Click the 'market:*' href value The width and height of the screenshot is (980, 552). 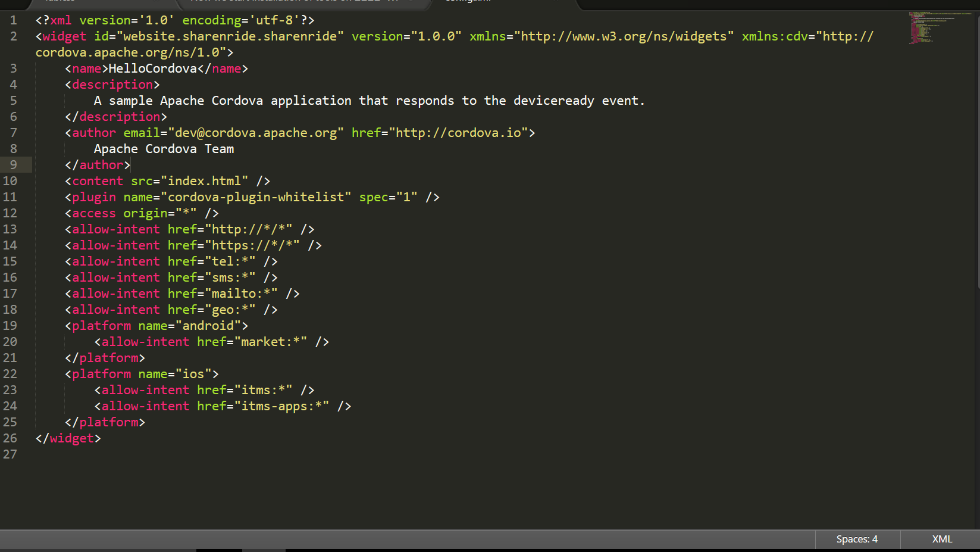[271, 342]
